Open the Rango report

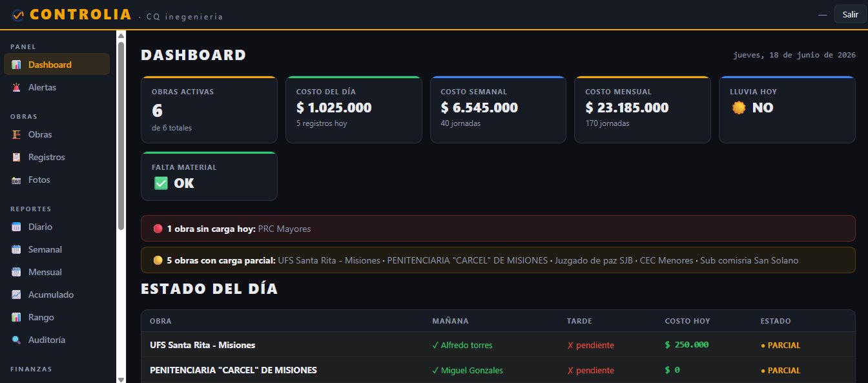(57, 317)
